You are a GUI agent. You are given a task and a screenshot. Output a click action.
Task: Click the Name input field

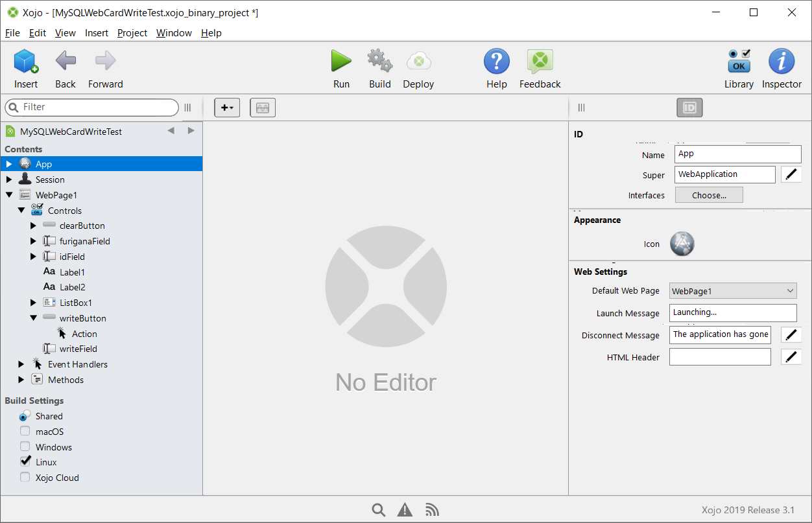coord(738,154)
